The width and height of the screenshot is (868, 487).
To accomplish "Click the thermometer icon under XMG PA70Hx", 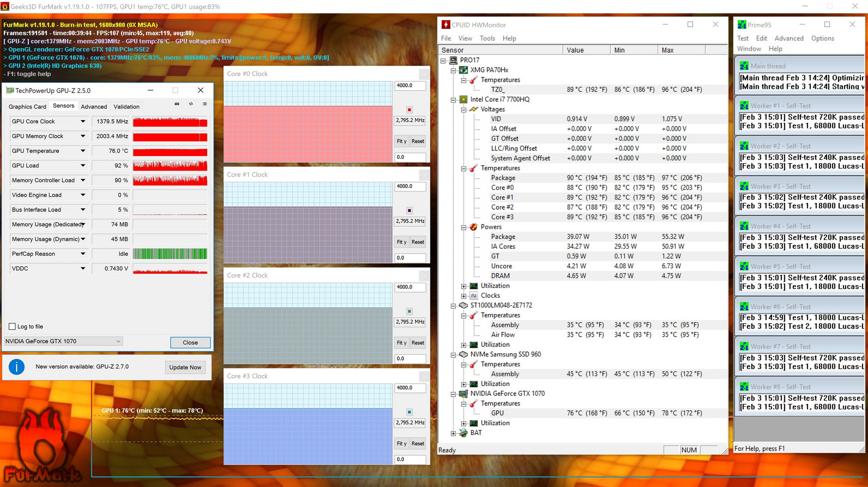I will tap(474, 80).
